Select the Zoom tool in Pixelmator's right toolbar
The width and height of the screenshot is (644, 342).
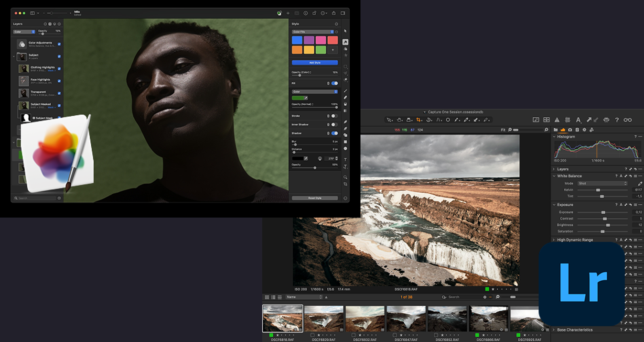coord(345,177)
